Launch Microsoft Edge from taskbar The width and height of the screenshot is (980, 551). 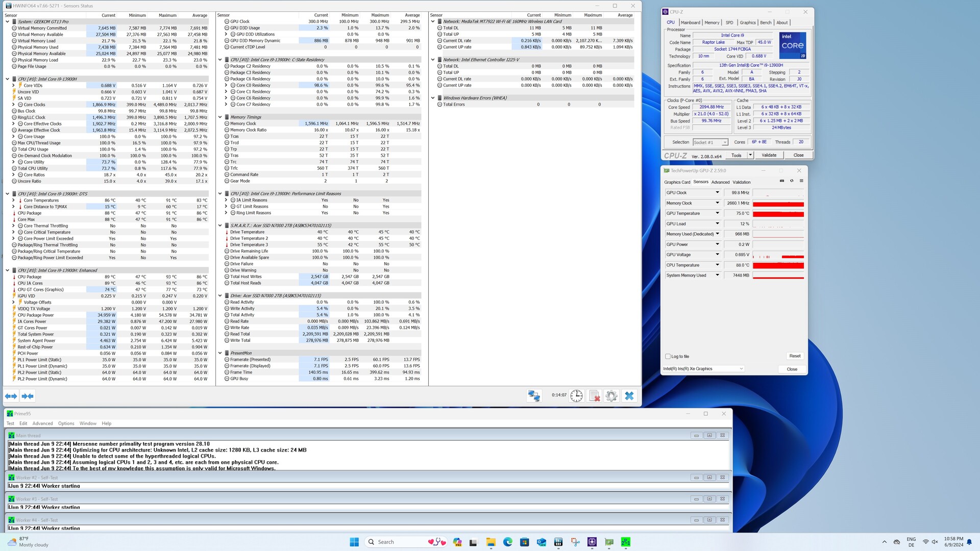point(507,542)
